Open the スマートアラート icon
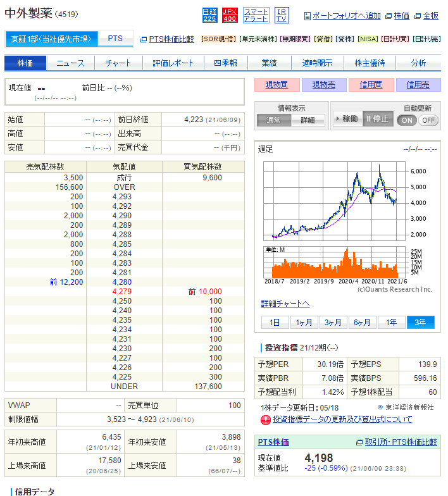Screen dimensions: 448x496 point(256,15)
